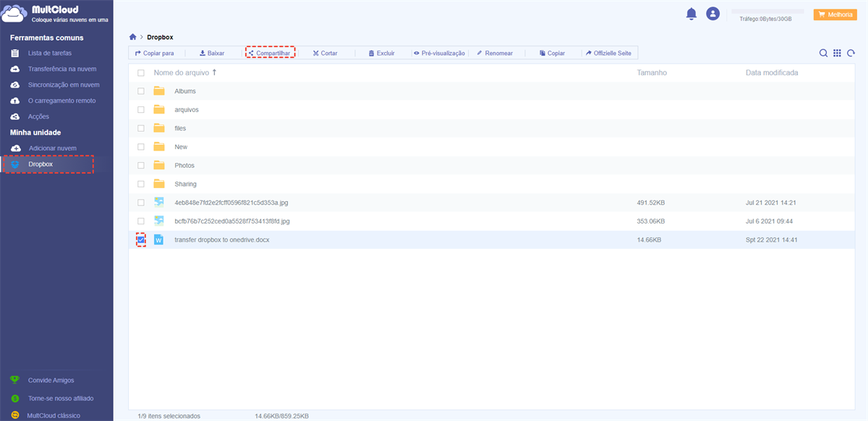Click Excluir delete button
This screenshot has width=868, height=421.
(381, 53)
